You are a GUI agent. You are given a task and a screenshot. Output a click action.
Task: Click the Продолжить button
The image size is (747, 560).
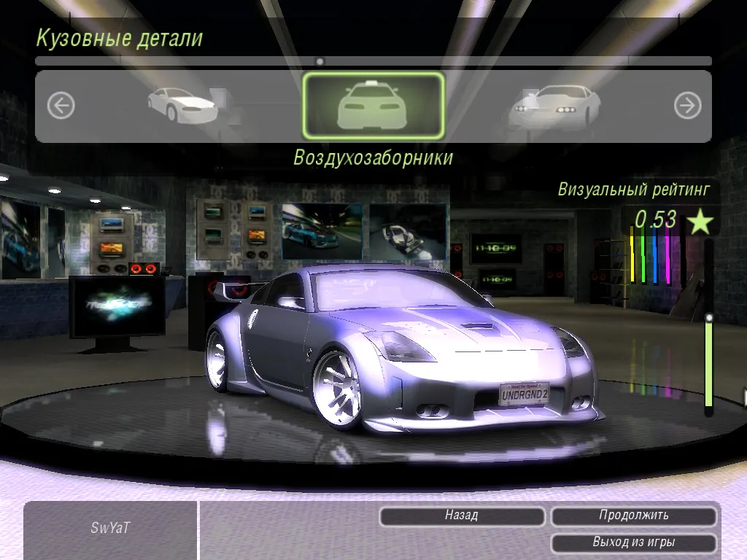click(634, 516)
